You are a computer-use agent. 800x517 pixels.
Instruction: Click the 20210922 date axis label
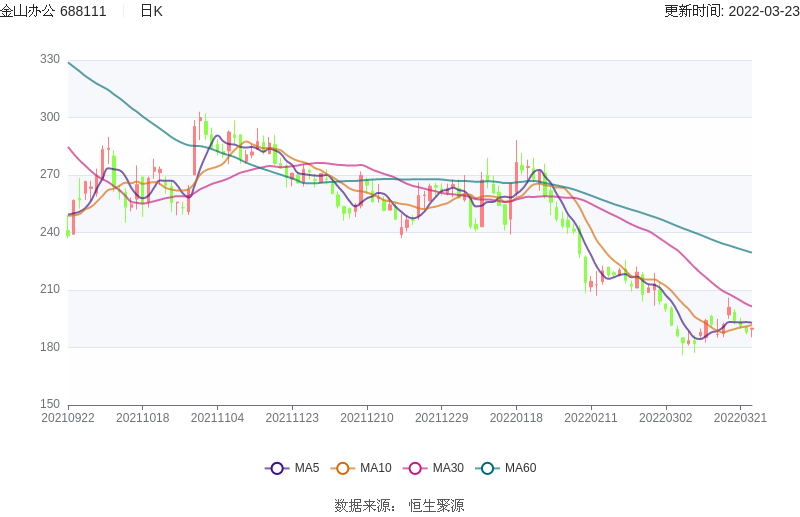pyautogui.click(x=68, y=418)
